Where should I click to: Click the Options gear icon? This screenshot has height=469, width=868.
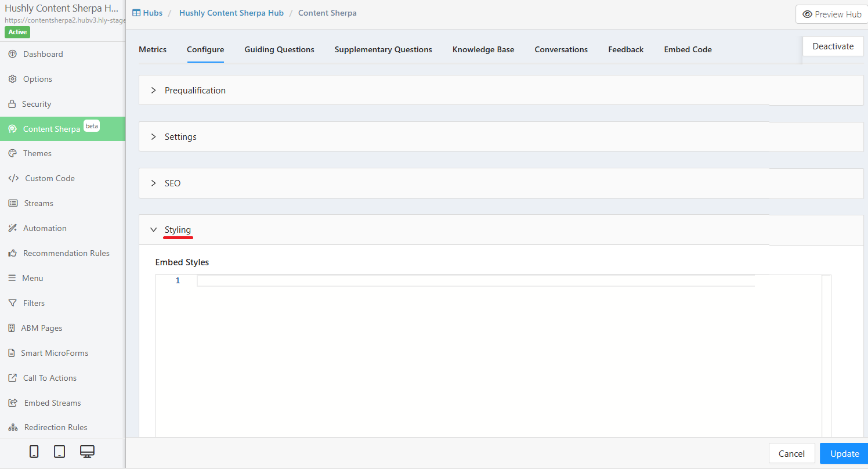coord(12,79)
